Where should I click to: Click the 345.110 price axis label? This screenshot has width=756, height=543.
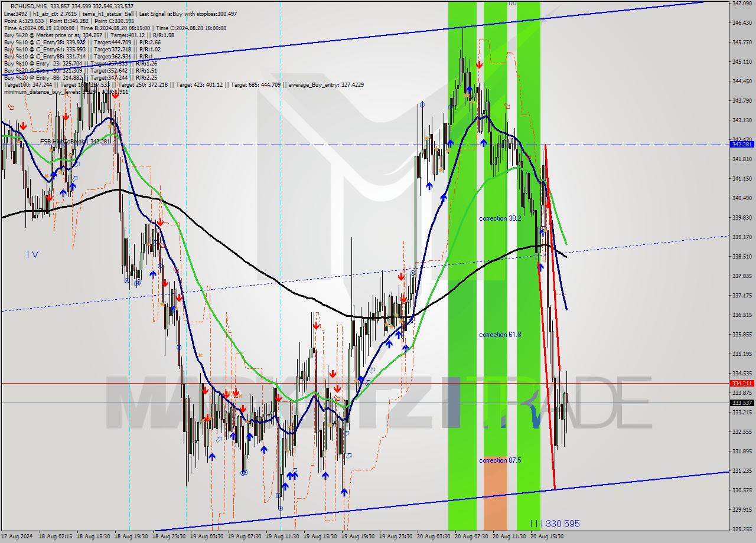click(x=741, y=61)
